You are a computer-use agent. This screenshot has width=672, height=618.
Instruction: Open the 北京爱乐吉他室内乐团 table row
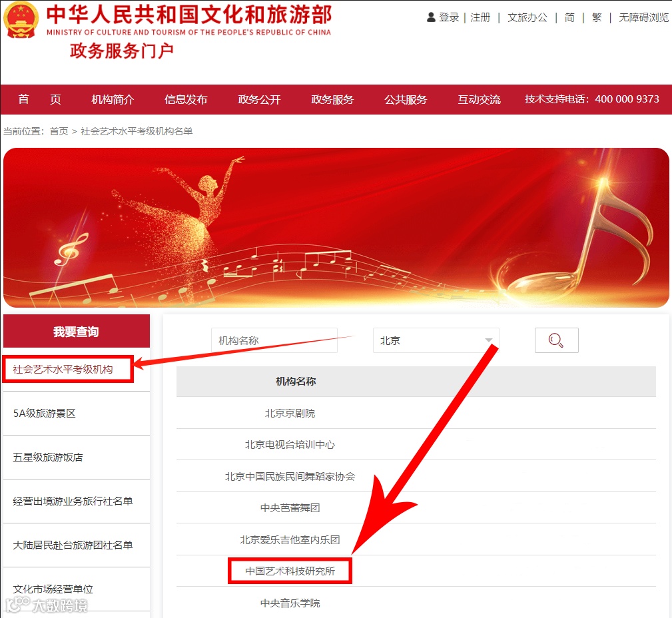pyautogui.click(x=416, y=539)
